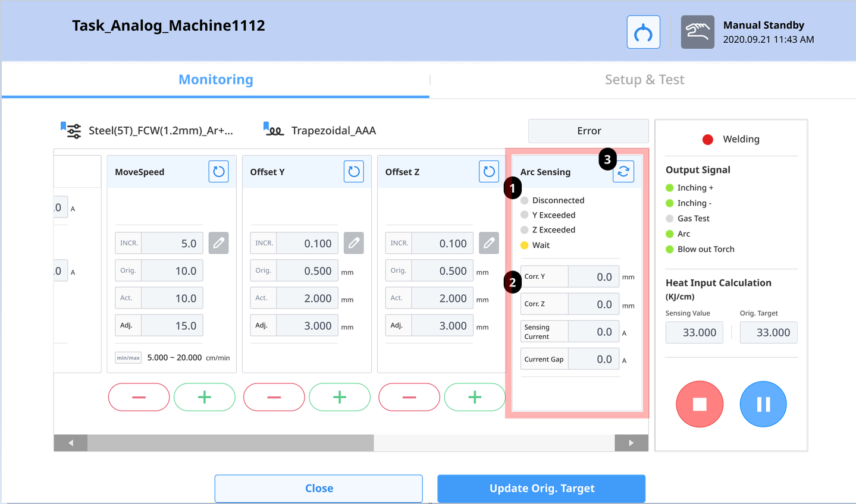856x504 pixels.
Task: Click the Offset Y reset icon
Action: pyautogui.click(x=354, y=172)
